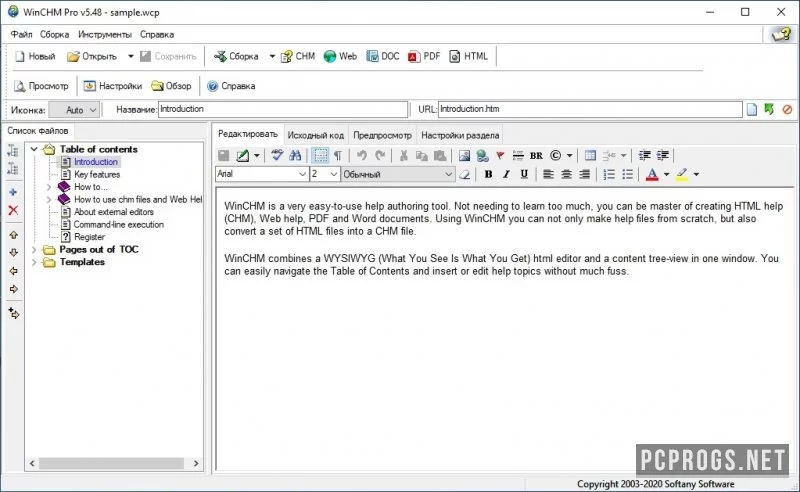Click the green arrow icon beside URL
Screen dimensions: 800x492
tap(769, 109)
